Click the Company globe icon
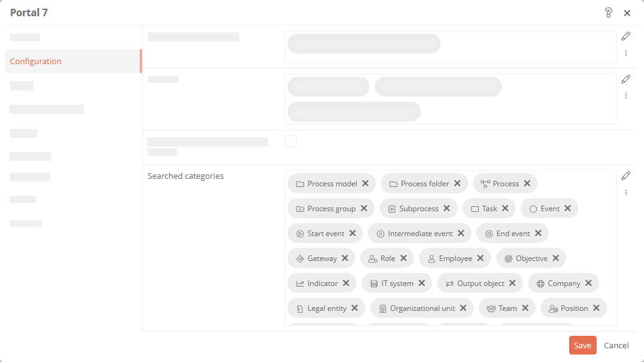Screen dimensions: 644x362 (541, 283)
